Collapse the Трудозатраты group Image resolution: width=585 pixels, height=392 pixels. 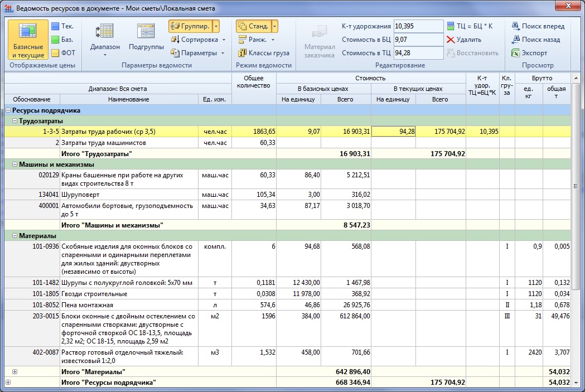(14, 121)
